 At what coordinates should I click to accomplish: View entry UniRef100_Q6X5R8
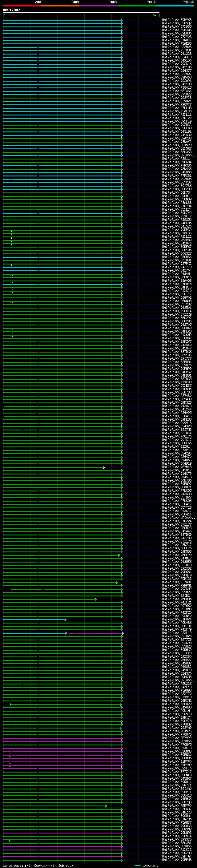(176, 145)
